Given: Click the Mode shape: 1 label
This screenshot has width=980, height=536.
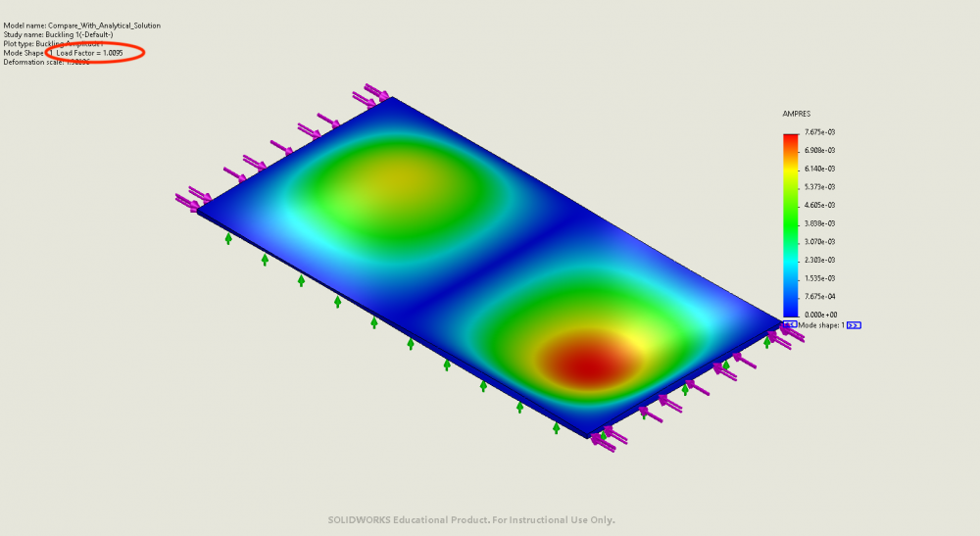Looking at the screenshot, I should 821,324.
